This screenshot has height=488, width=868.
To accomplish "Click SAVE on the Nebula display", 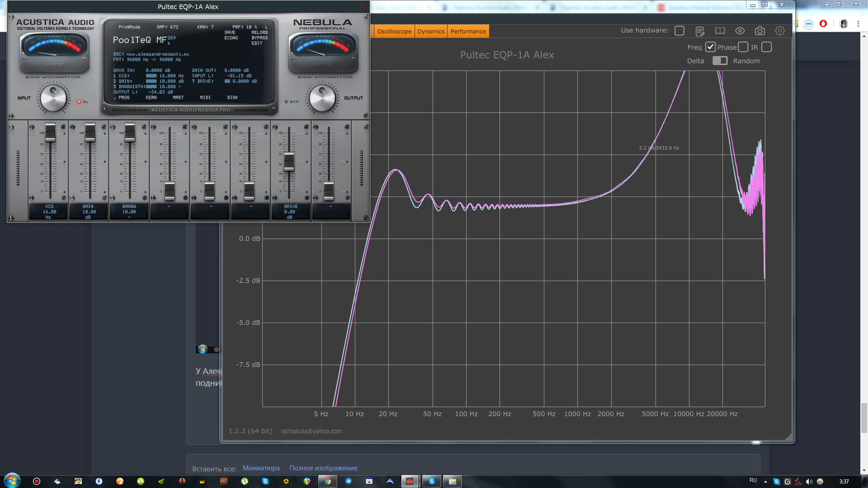I will point(230,33).
